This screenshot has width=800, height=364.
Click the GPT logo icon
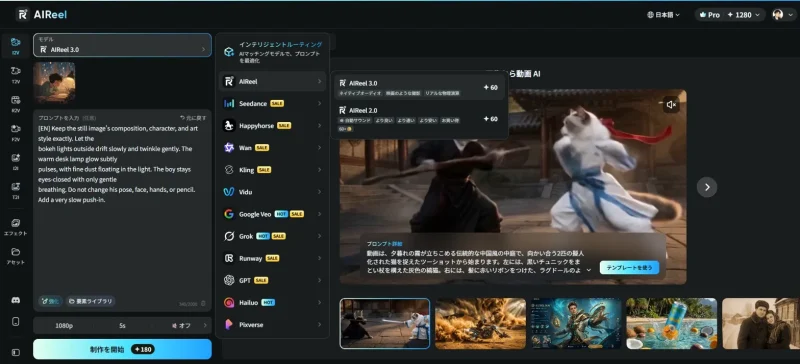(229, 280)
